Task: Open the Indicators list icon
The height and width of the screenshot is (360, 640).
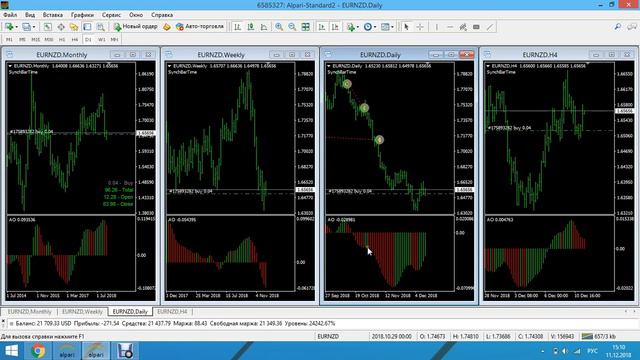Action: [x=350, y=27]
